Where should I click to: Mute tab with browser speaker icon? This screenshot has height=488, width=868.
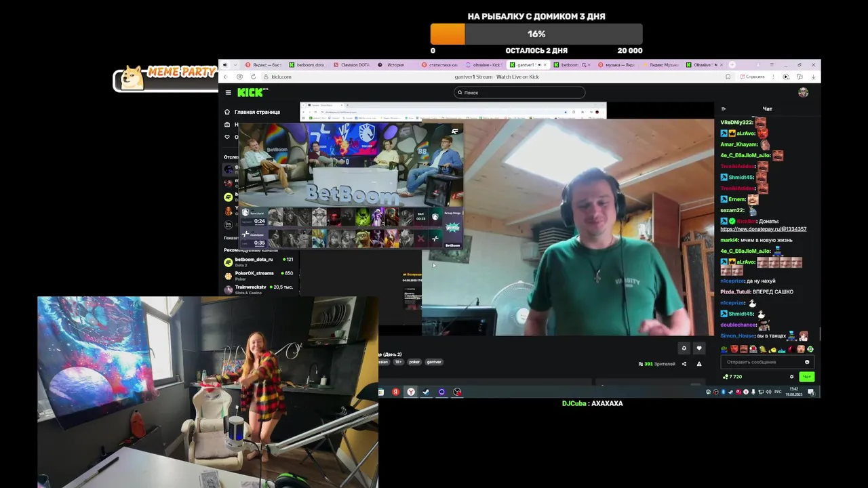225,65
